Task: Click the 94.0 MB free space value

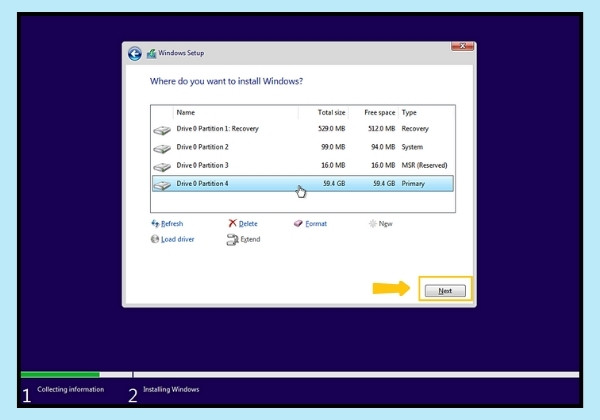Action: point(383,147)
